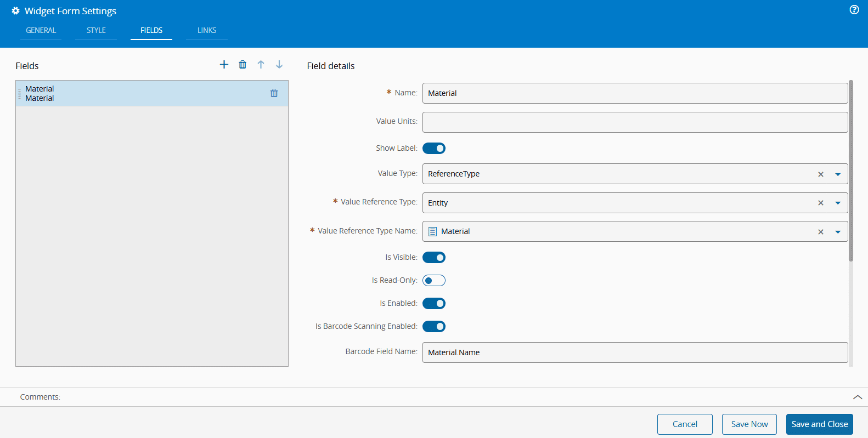Image resolution: width=868 pixels, height=438 pixels.
Task: Move field up with the up arrow
Action: [261, 65]
